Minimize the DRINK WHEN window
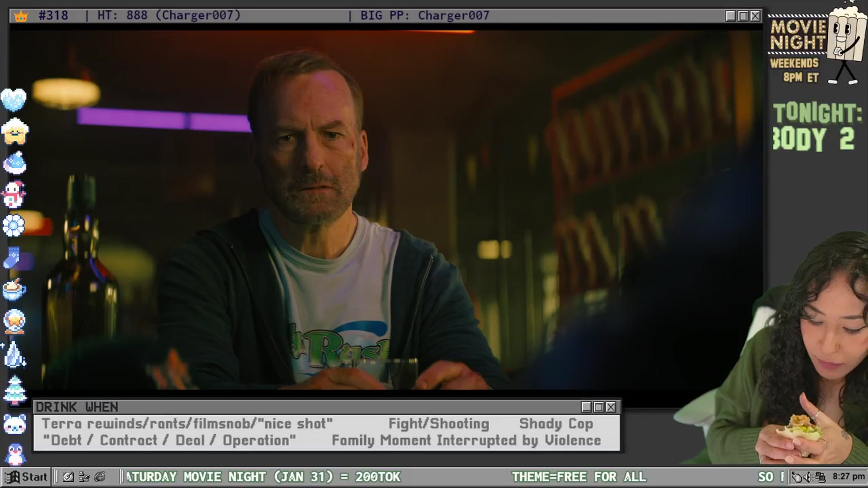 point(586,407)
